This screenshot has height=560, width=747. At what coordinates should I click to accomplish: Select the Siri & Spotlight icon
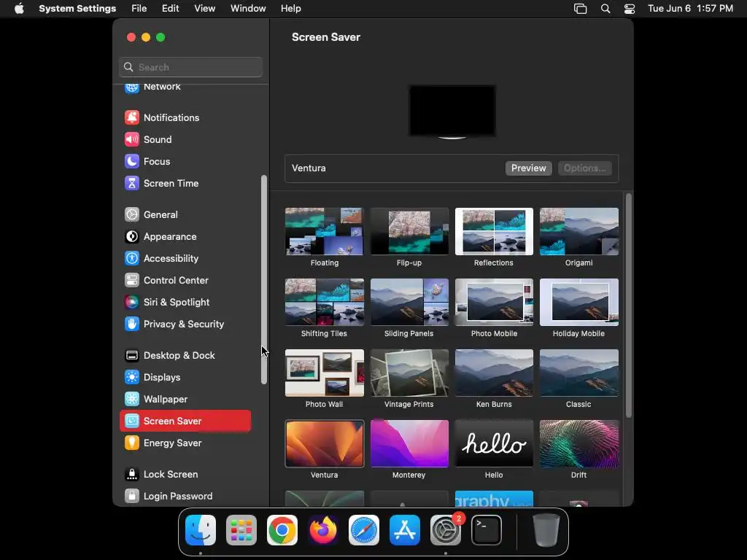132,303
